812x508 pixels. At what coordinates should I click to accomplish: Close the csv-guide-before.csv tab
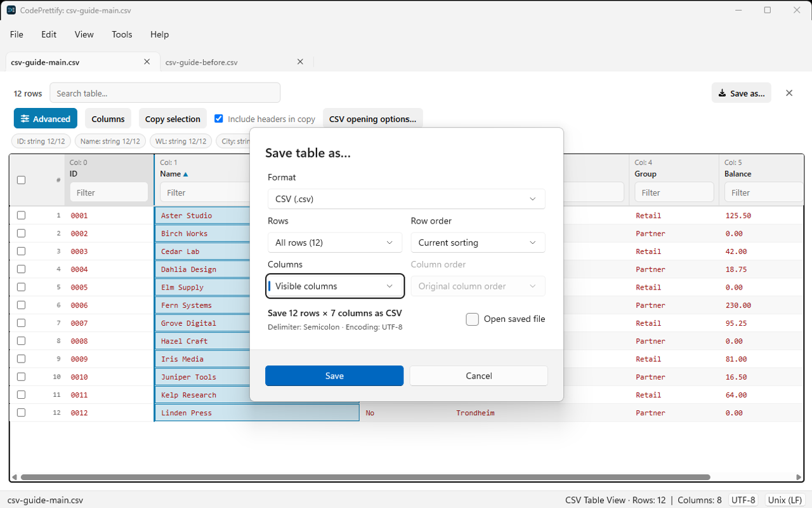click(x=301, y=62)
